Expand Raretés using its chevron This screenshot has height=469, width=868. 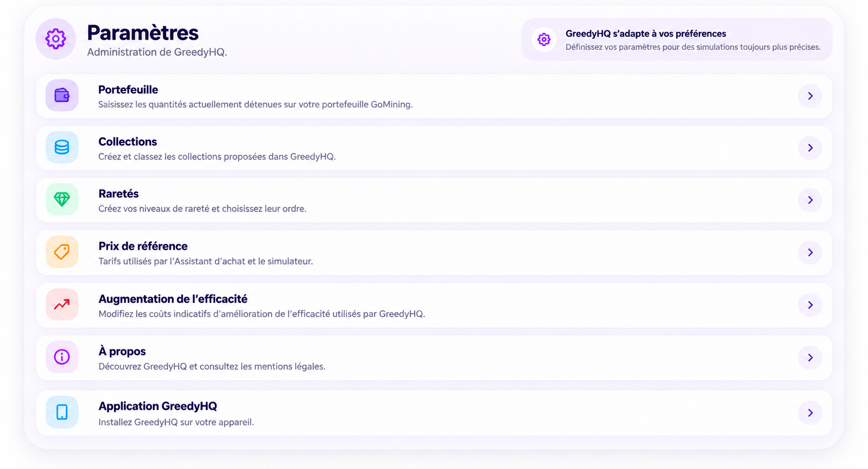pos(810,200)
